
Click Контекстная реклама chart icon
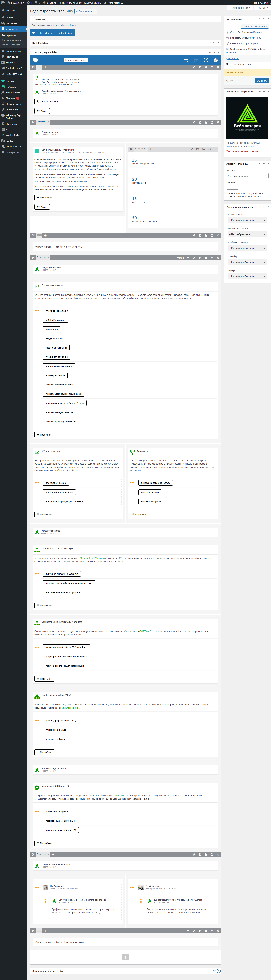pyautogui.click(x=37, y=287)
